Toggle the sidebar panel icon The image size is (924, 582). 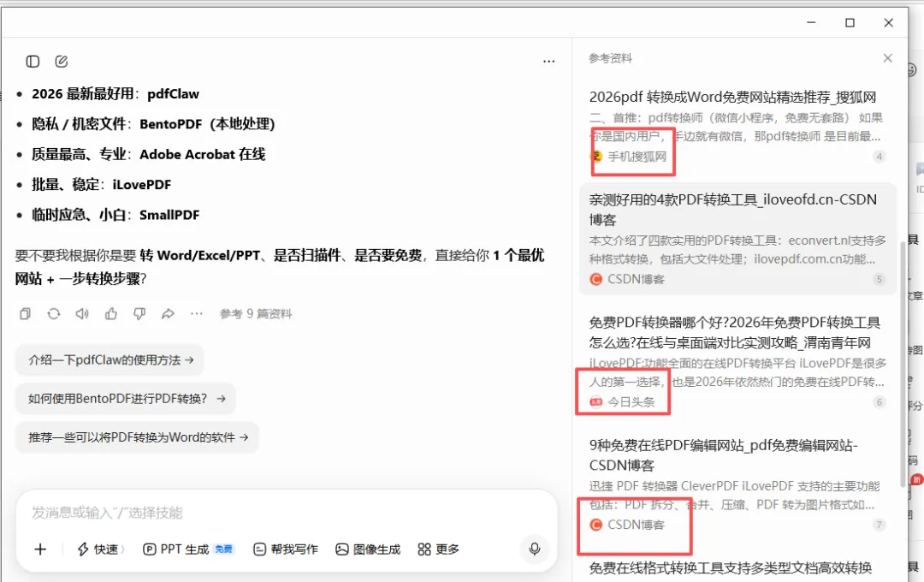coord(33,62)
